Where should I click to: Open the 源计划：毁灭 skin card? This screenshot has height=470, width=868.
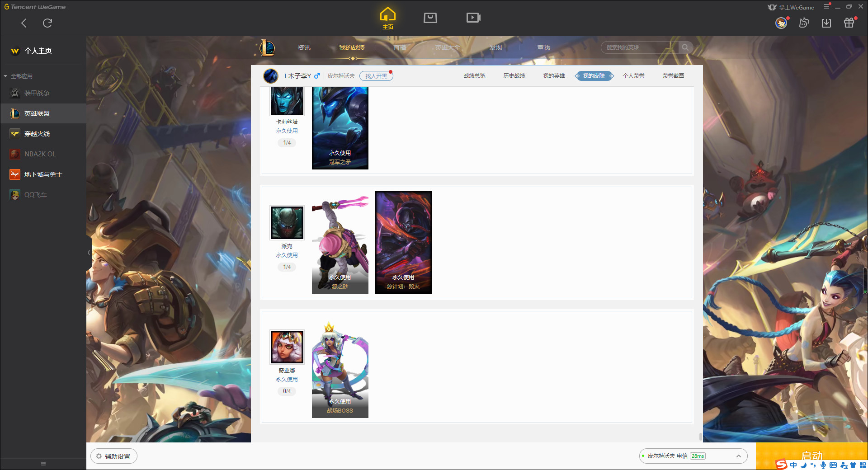[x=403, y=243]
